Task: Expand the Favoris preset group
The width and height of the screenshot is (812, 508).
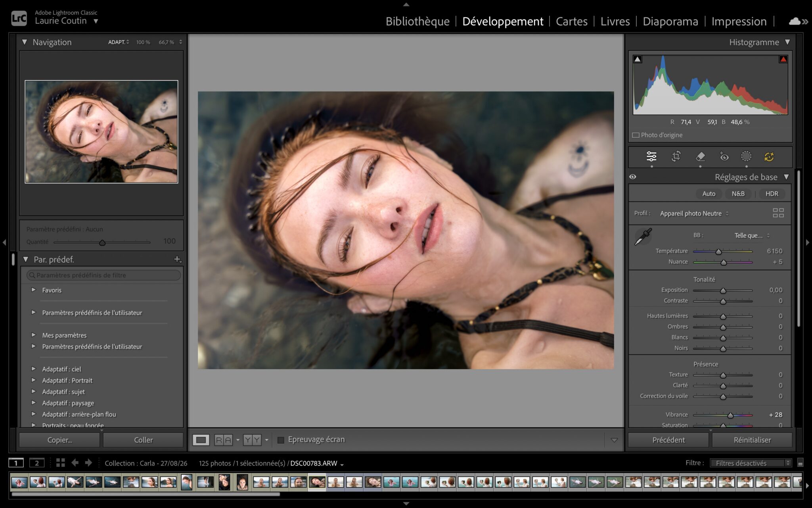Action: (34, 290)
